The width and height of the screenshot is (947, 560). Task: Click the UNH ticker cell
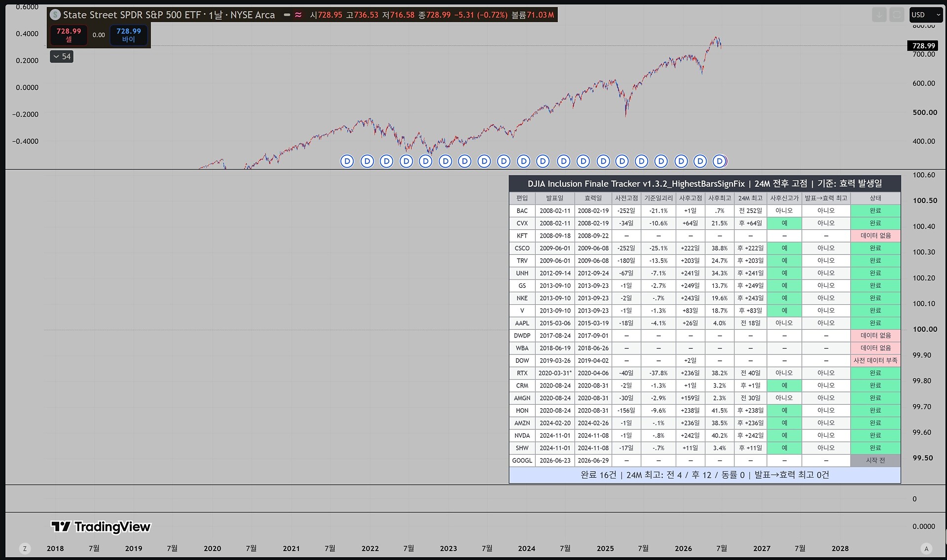tap(522, 273)
